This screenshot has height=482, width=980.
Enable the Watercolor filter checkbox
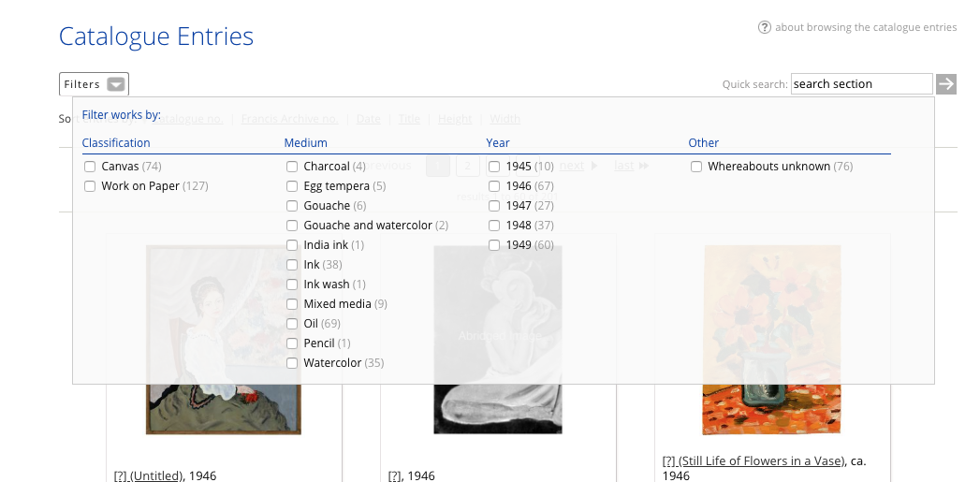[x=292, y=363]
